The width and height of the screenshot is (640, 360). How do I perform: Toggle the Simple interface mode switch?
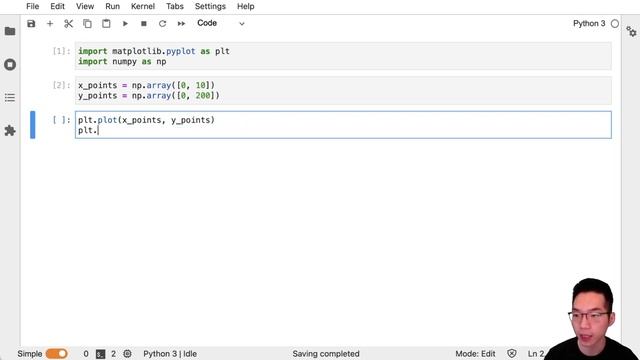57,353
